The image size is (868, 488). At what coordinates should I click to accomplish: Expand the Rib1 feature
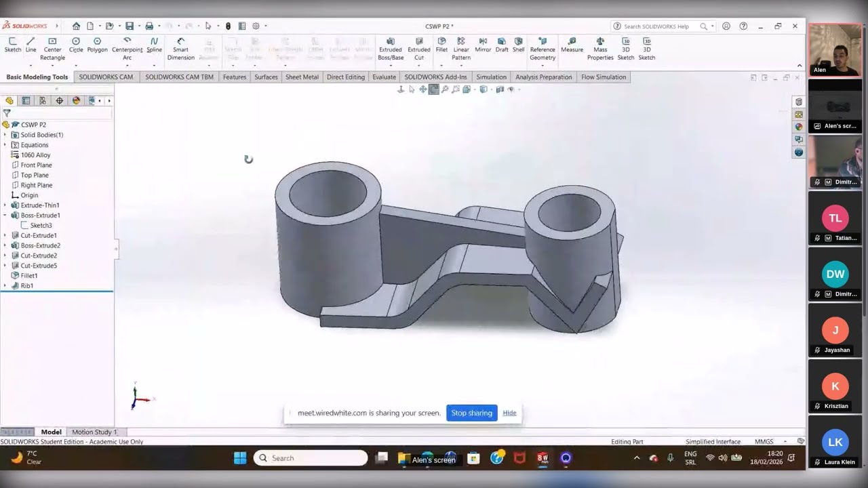point(5,286)
